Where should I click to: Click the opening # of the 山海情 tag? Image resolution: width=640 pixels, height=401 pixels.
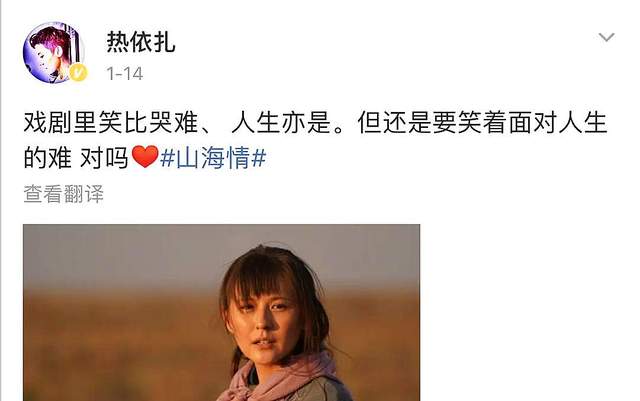[x=167, y=158]
